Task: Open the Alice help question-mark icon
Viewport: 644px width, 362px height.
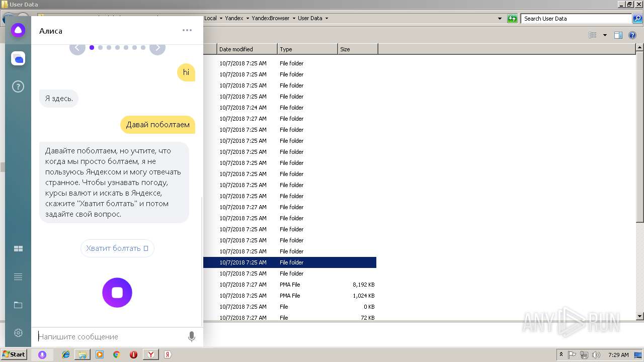Action: (x=18, y=87)
